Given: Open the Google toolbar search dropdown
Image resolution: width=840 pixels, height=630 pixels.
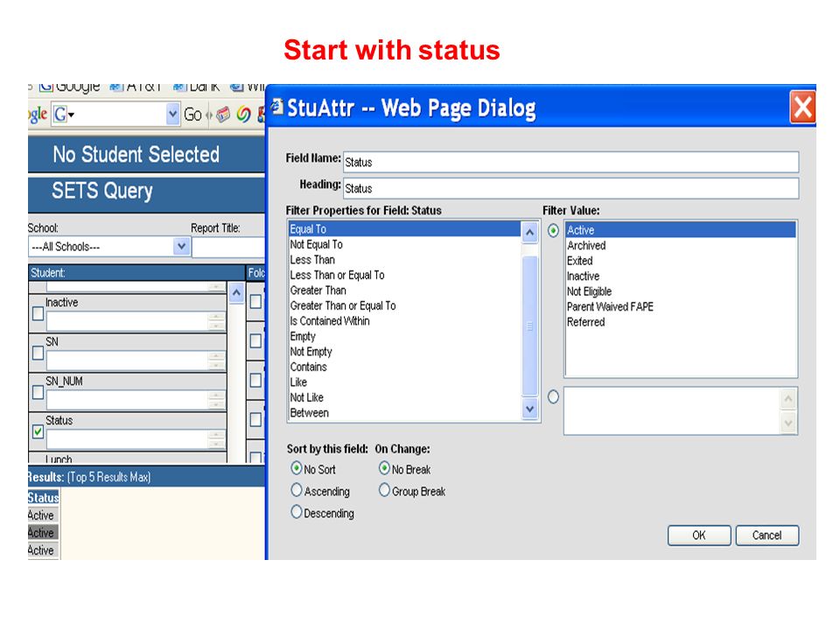Looking at the screenshot, I should click(172, 114).
